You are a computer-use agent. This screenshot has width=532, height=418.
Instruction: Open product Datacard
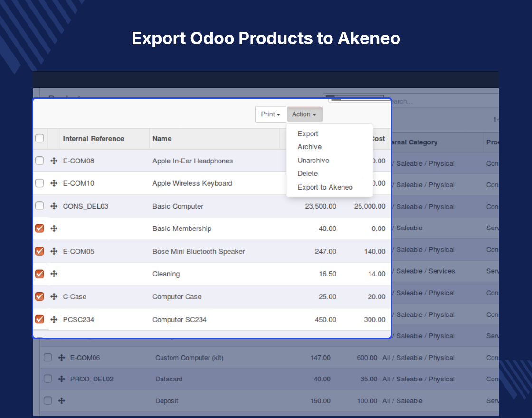pos(169,379)
